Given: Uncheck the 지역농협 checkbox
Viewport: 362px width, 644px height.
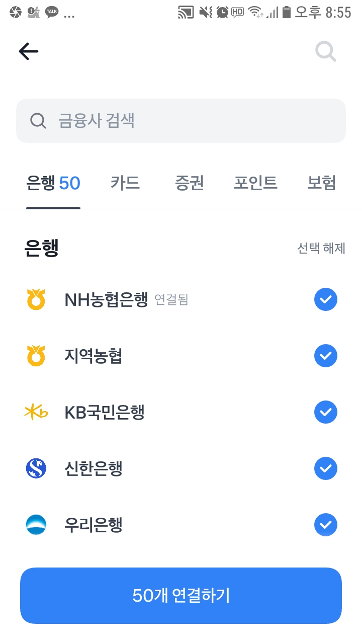Looking at the screenshot, I should pos(326,356).
